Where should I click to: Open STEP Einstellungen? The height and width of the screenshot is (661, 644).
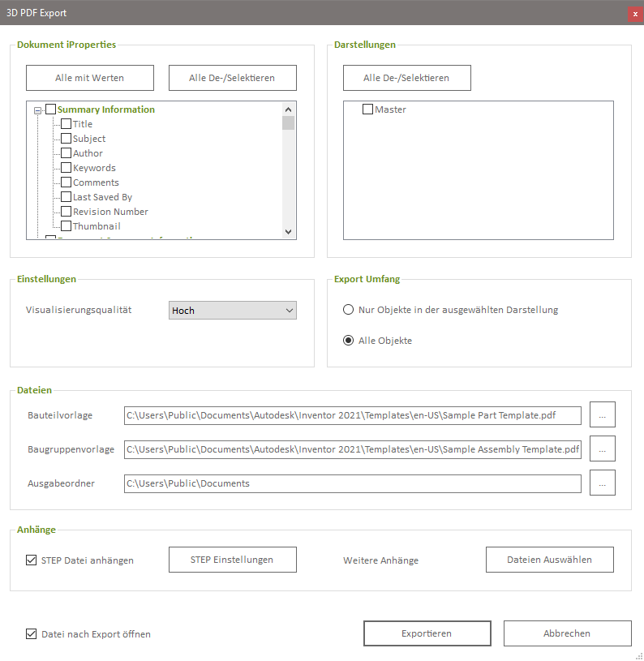[232, 560]
